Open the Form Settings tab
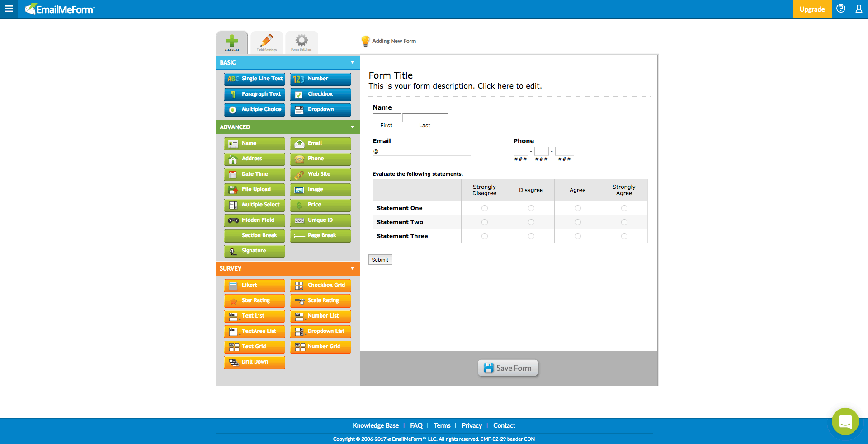 coord(301,42)
